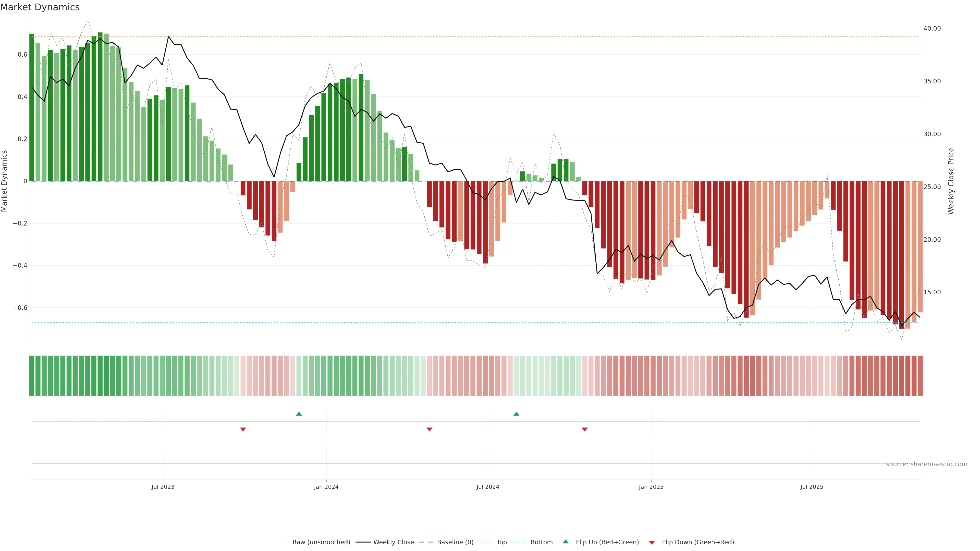The height and width of the screenshot is (551, 980).
Task: Click the Market Dynamics chart title
Action: click(x=40, y=7)
